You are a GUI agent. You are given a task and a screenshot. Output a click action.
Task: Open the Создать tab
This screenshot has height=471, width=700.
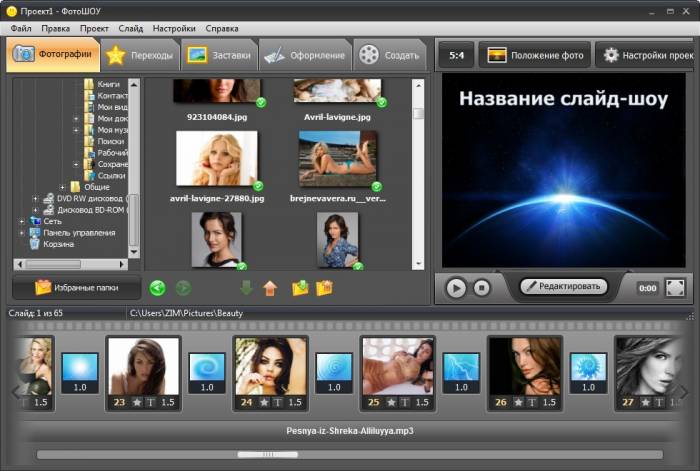[390, 55]
